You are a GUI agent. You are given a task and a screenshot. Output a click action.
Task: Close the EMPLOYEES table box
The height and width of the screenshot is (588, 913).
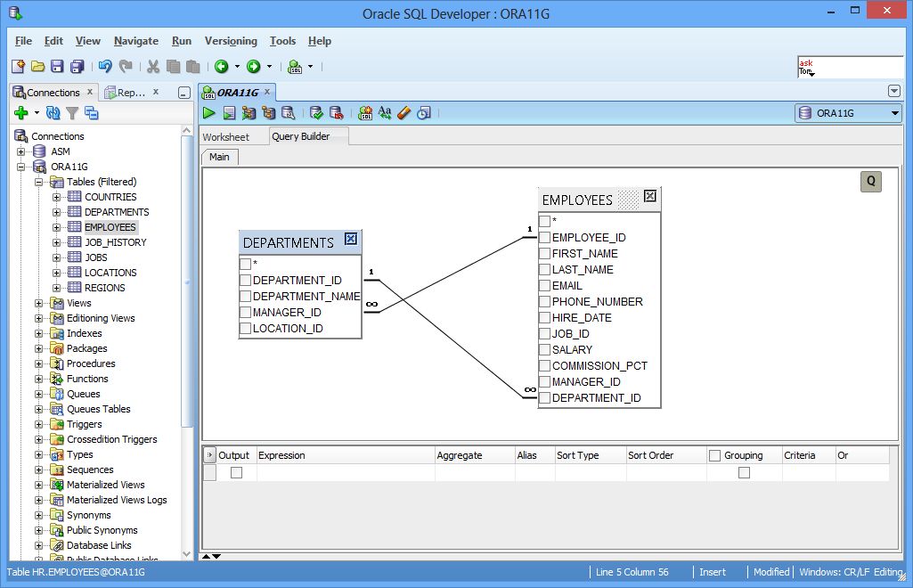[x=650, y=196]
